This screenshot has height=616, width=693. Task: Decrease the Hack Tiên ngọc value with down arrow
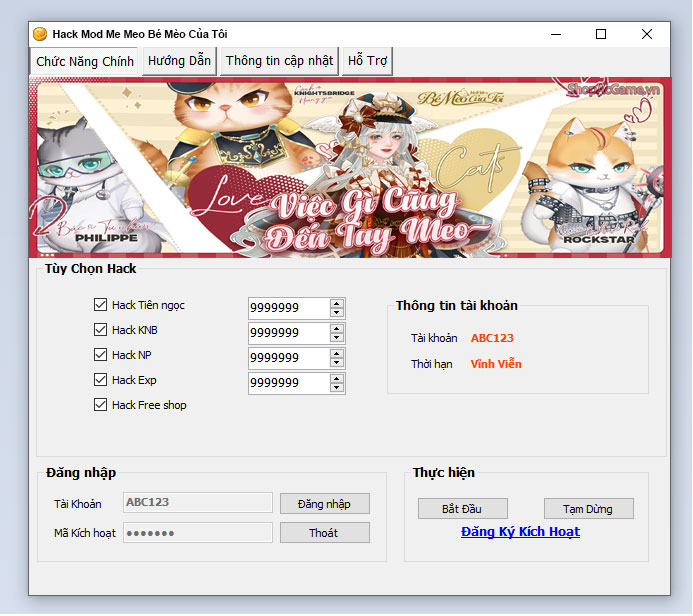(x=337, y=312)
